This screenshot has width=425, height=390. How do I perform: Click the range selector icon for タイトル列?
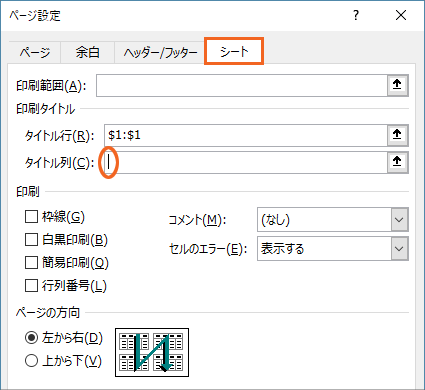click(397, 162)
